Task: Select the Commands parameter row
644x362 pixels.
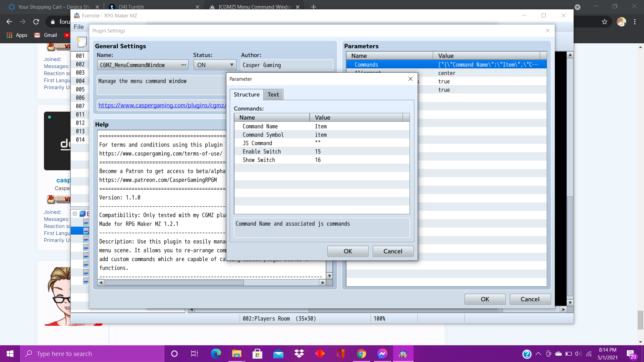Action: click(x=446, y=65)
